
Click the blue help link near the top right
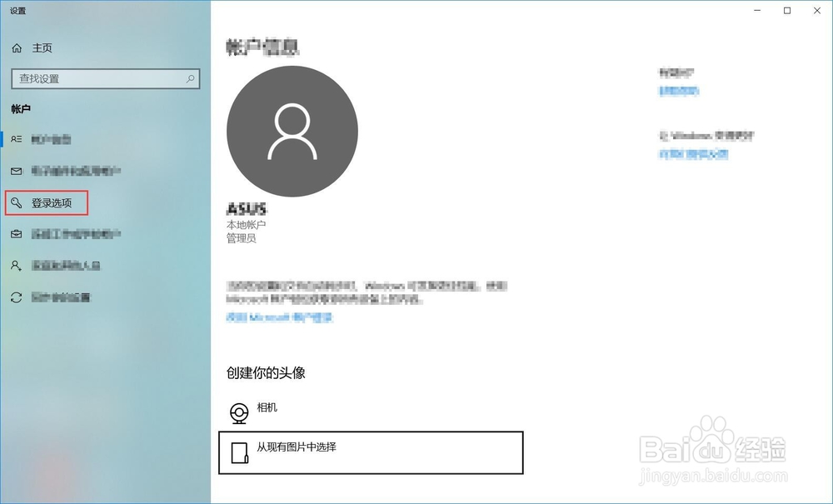[678, 90]
